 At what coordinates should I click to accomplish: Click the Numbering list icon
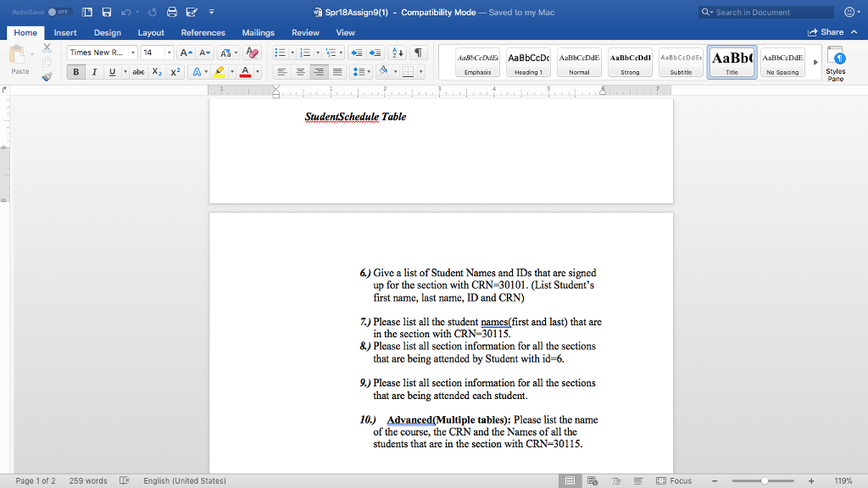(305, 53)
